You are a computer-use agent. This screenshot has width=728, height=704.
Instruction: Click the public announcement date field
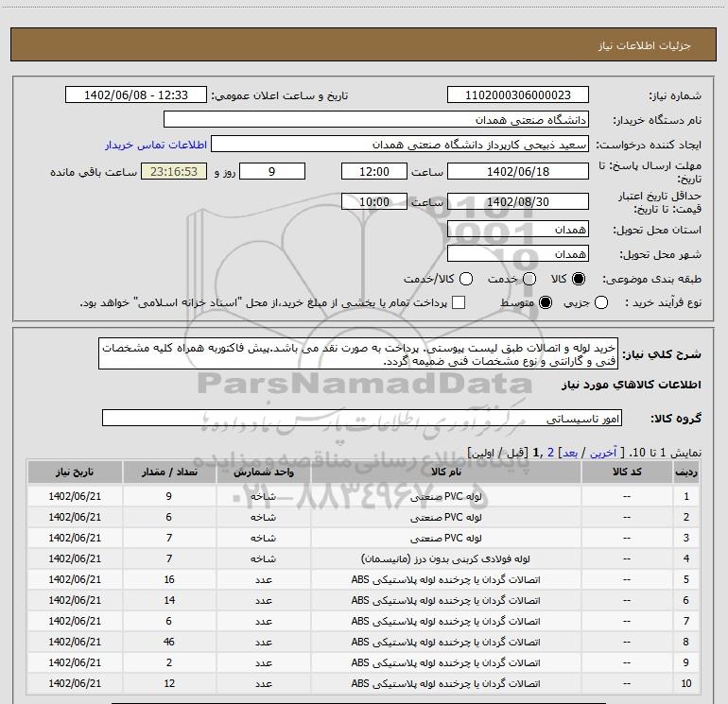136,95
